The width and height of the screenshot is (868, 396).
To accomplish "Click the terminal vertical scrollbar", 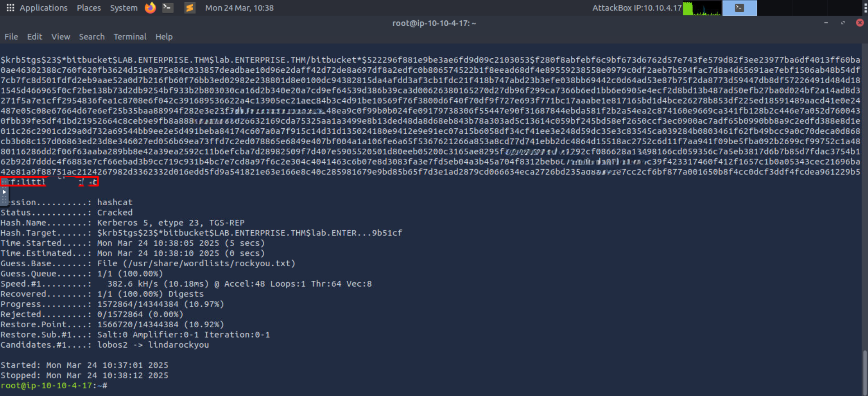I will tap(864, 371).
